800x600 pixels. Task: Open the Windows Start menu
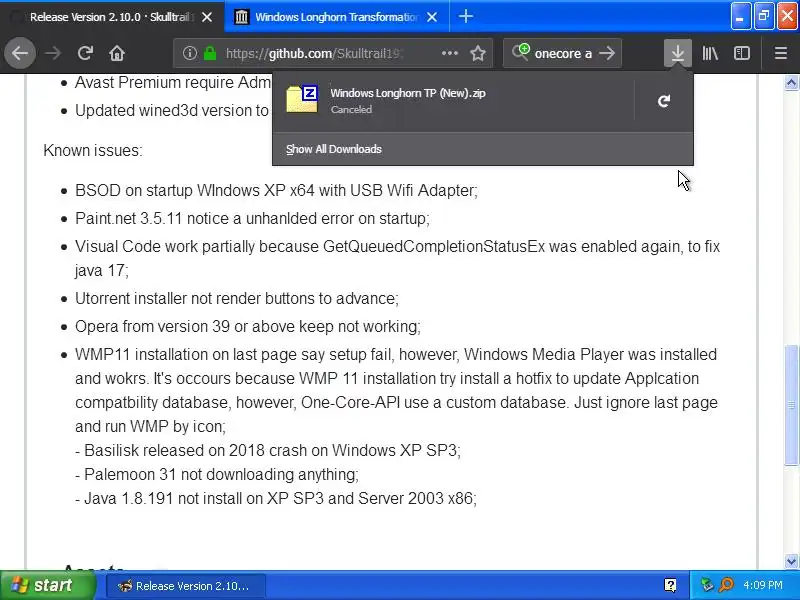(x=48, y=585)
